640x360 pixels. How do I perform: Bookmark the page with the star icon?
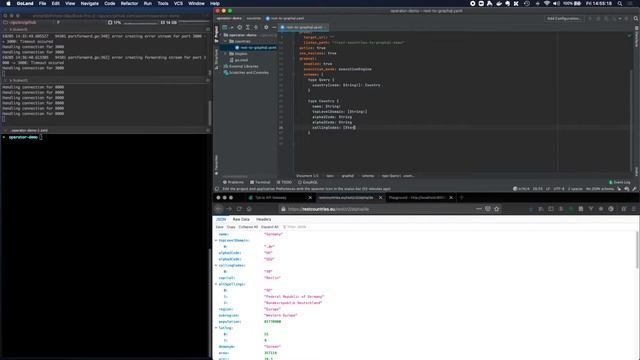click(x=497, y=209)
